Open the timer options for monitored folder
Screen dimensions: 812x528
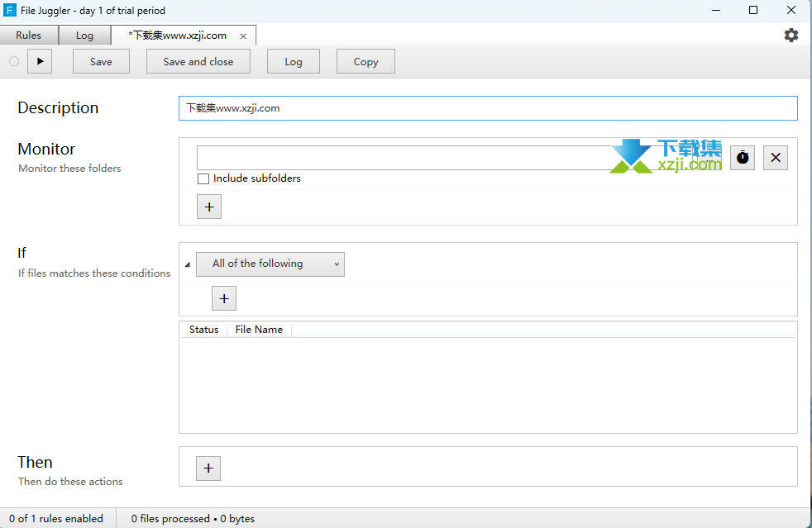(x=742, y=157)
